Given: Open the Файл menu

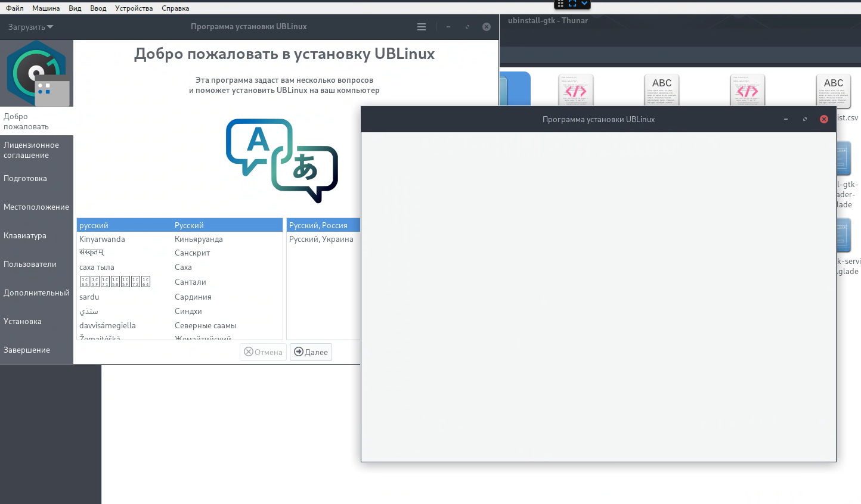Looking at the screenshot, I should pyautogui.click(x=15, y=8).
